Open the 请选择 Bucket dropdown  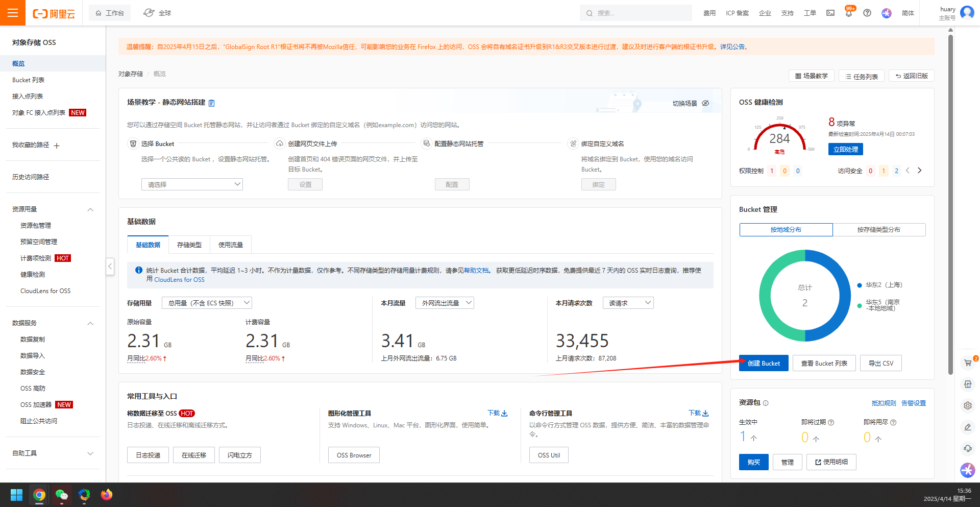tap(192, 184)
